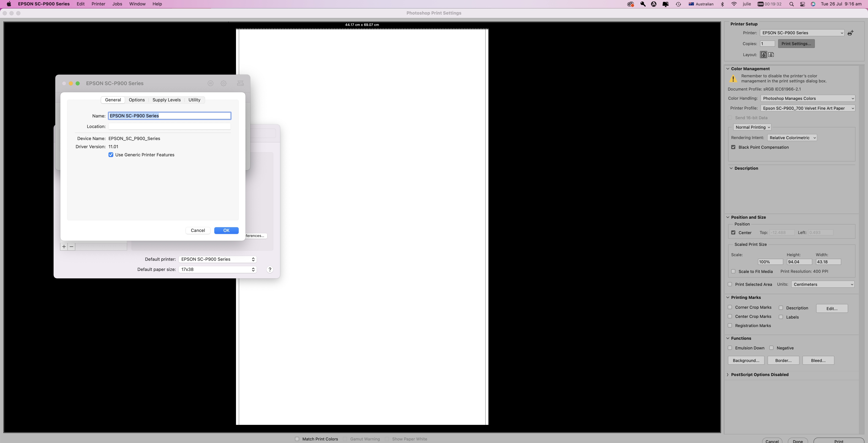Select the landscape layout icon in Printer Setup
The image size is (868, 443).
pos(771,54)
